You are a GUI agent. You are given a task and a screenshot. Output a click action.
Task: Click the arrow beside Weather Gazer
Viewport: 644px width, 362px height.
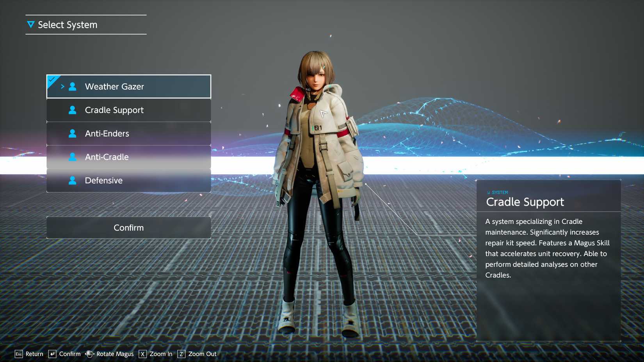pos(62,87)
